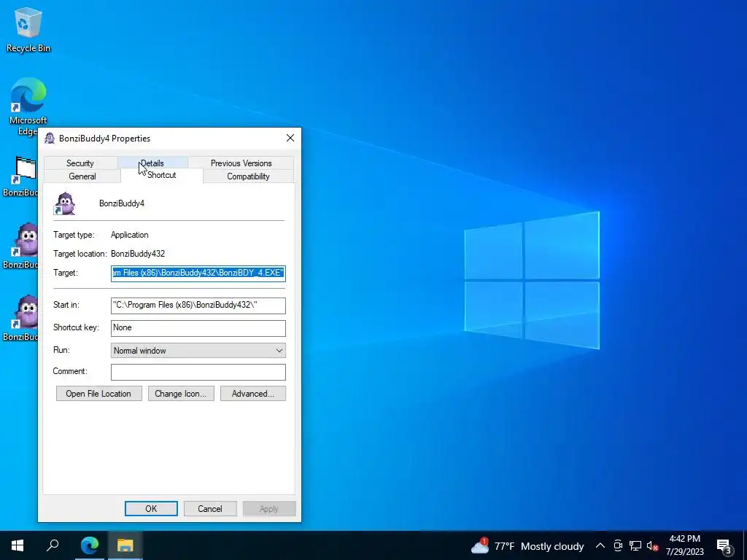Confirm with the OK button

tap(151, 508)
